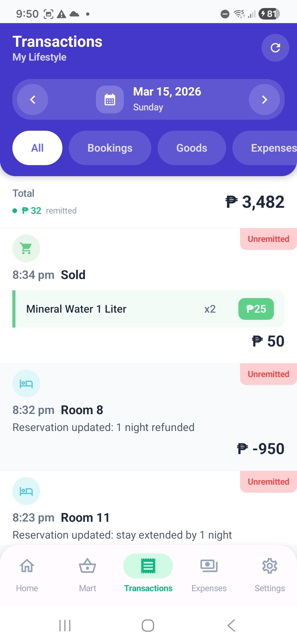Image resolution: width=297 pixels, height=644 pixels.
Task: Tap Unremitted badge on Room 8 entry
Action: click(x=268, y=374)
